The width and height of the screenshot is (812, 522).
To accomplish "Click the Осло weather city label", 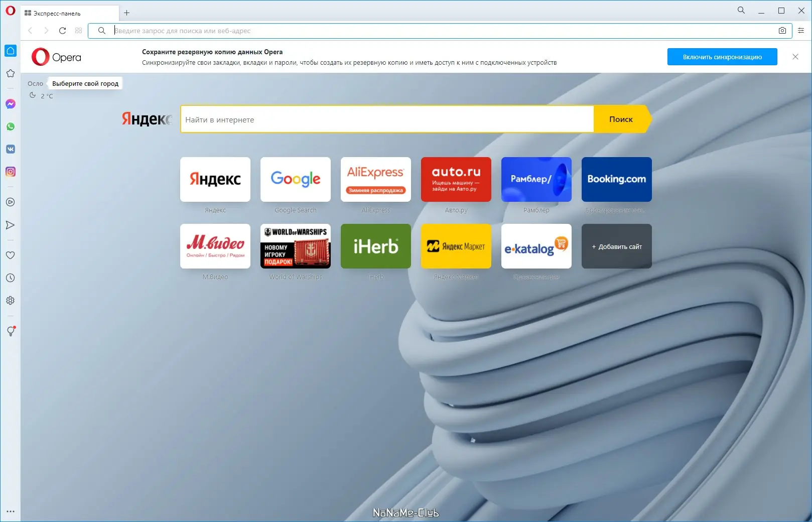I will tap(35, 84).
